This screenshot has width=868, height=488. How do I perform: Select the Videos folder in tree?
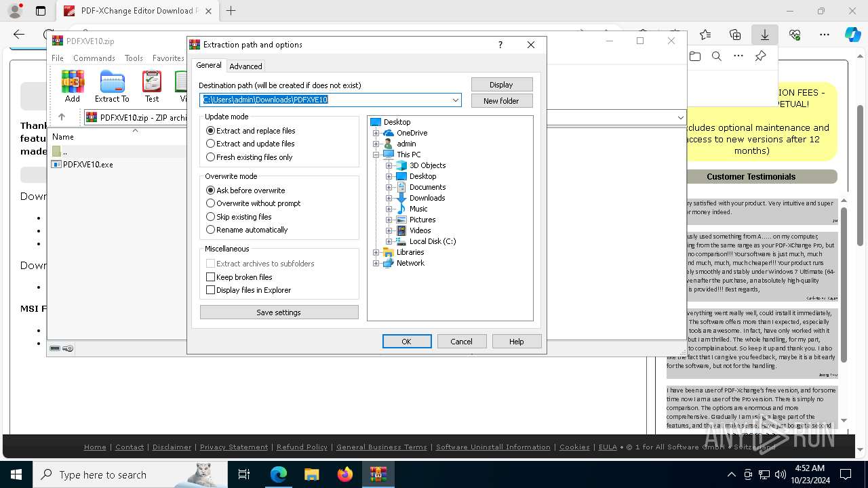click(x=414, y=230)
